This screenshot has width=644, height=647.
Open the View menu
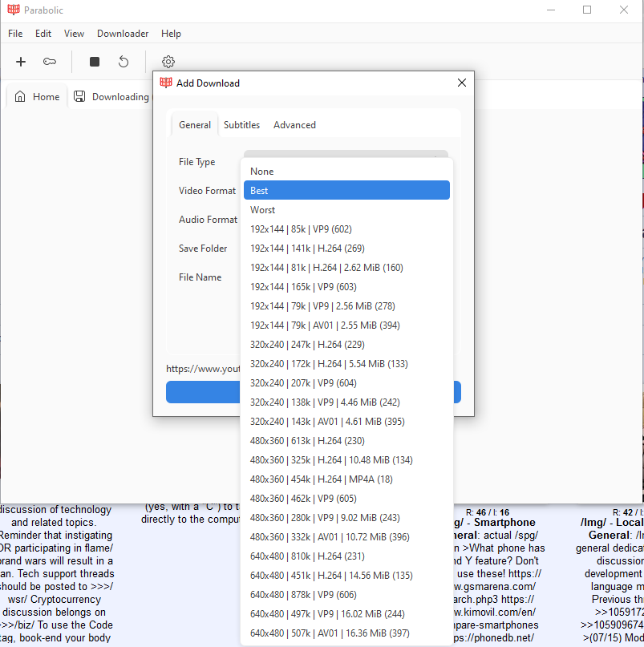74,34
